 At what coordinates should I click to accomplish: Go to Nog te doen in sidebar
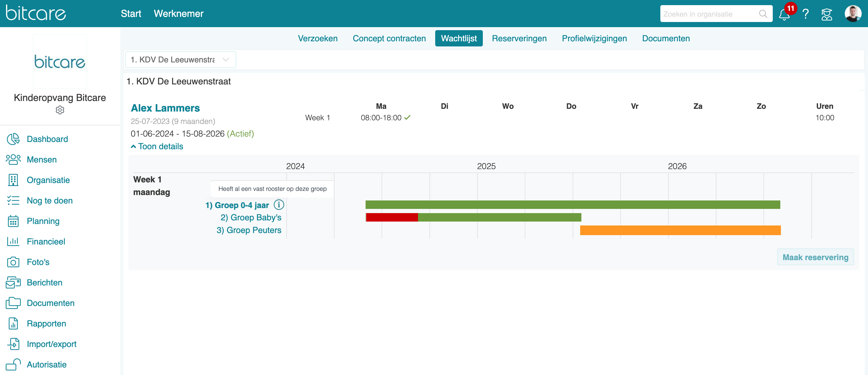49,200
